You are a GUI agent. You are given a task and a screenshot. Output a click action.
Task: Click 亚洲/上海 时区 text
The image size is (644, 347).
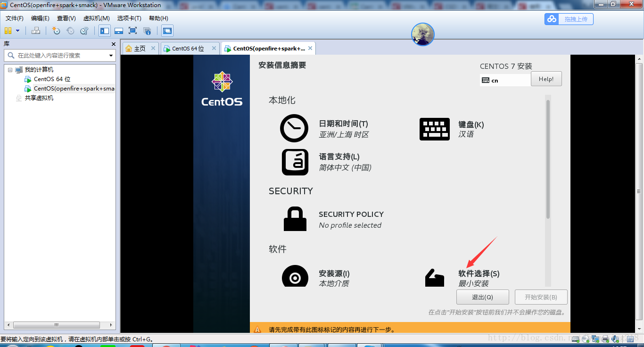344,134
